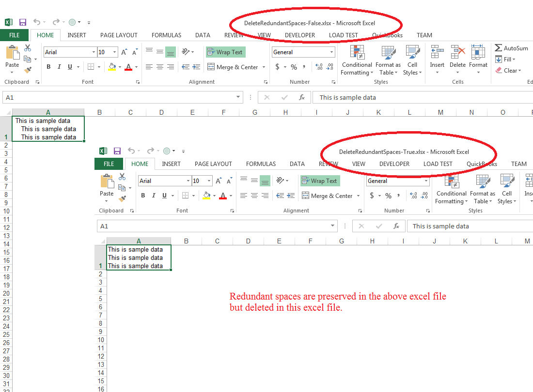Toggle italic formatting in the Font group
This screenshot has width=533, height=392.
(x=58, y=67)
